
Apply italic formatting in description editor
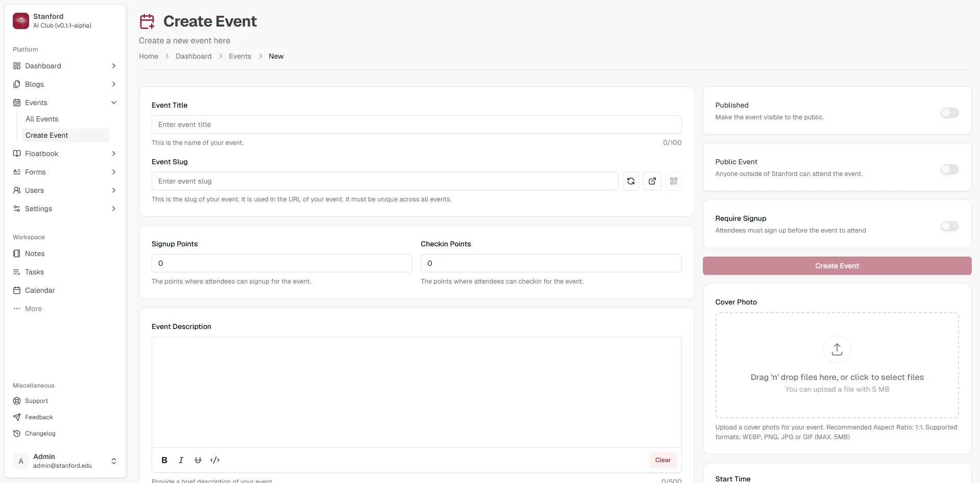[x=181, y=460]
